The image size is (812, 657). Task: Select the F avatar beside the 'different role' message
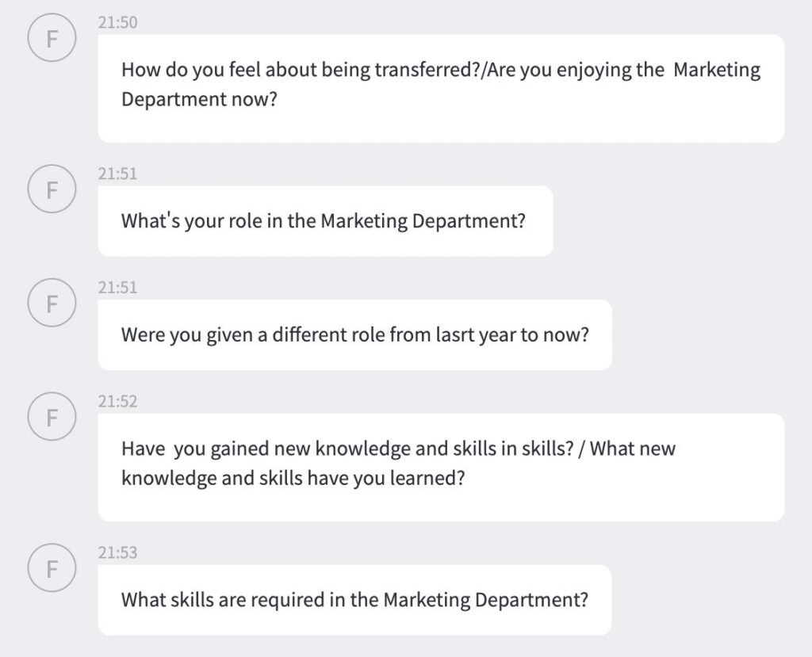pyautogui.click(x=52, y=303)
